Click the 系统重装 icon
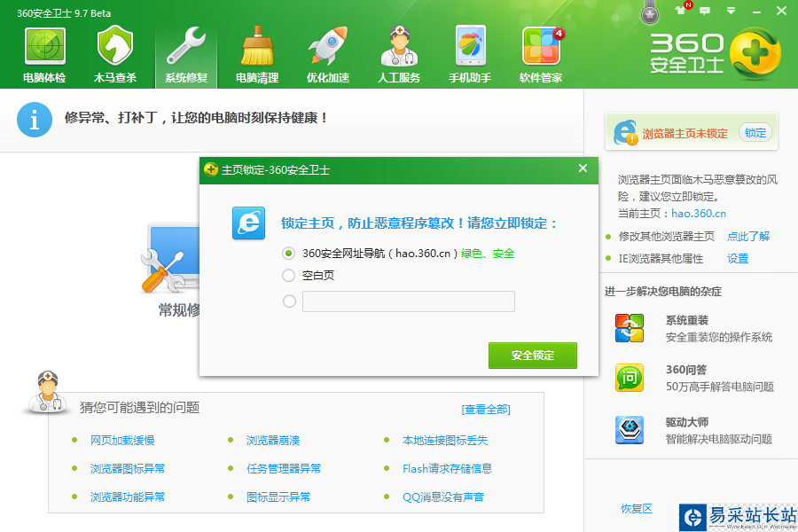 pos(630,328)
